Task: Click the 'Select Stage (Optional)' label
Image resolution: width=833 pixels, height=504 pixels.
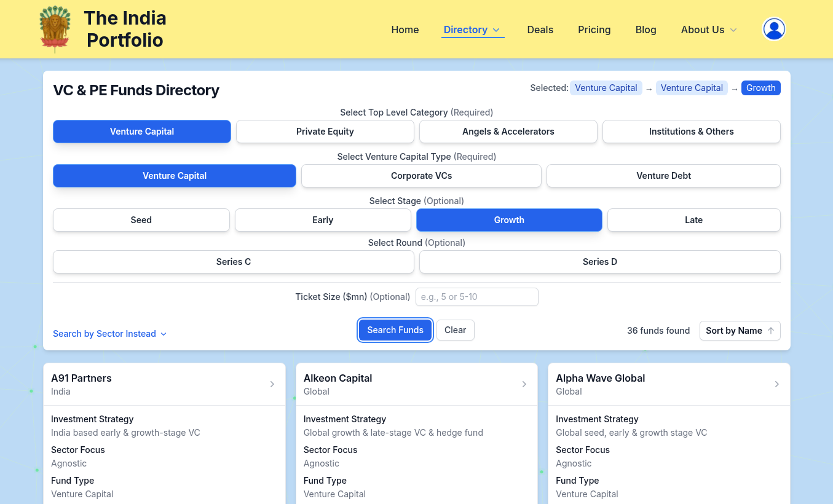Action: [417, 201]
